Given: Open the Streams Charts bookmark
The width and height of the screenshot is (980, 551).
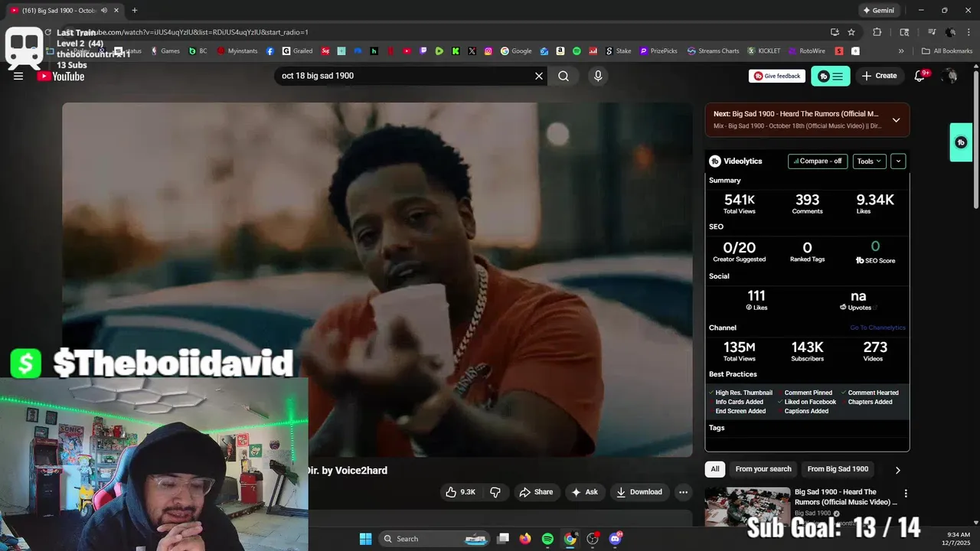Looking at the screenshot, I should (714, 51).
